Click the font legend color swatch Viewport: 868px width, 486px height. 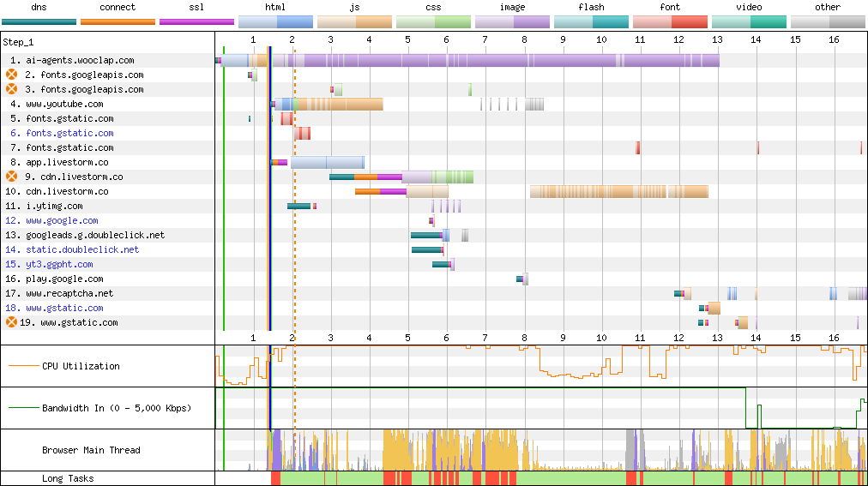click(x=670, y=21)
